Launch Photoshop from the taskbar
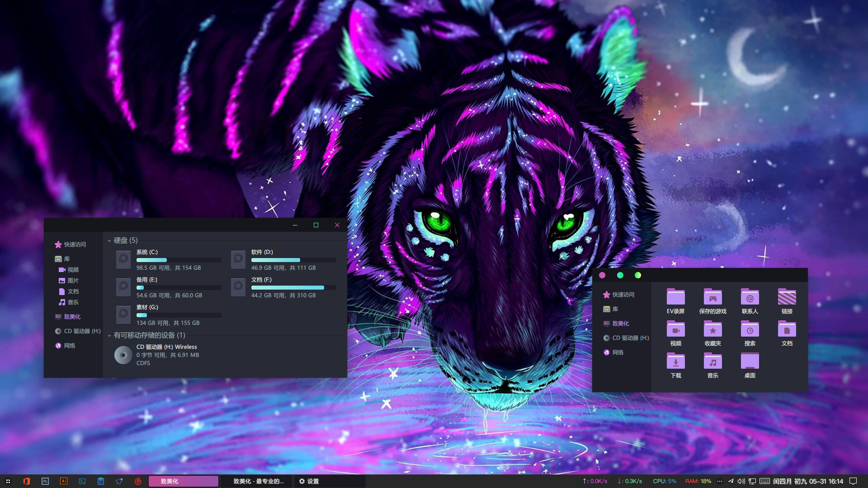The image size is (868, 488). (45, 481)
